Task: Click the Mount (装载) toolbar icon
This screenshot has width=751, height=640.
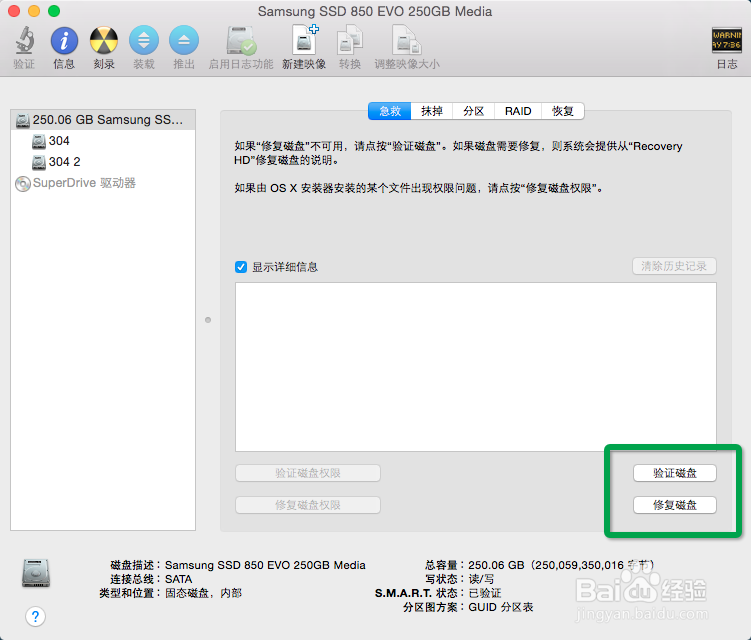Action: pos(144,40)
